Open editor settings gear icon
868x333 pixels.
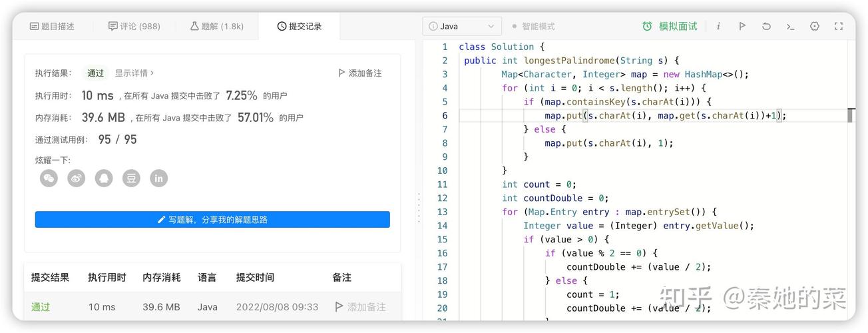(815, 27)
